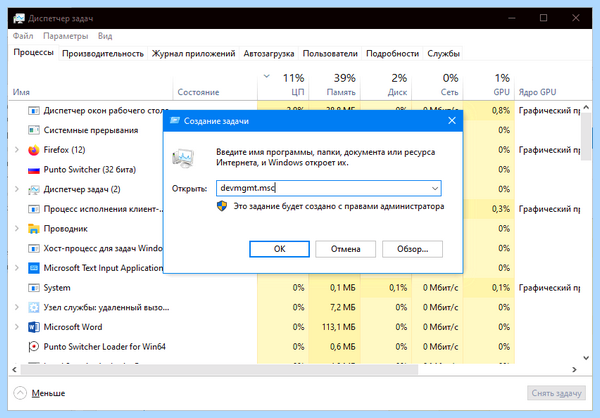Click the computer illustration in the run dialog

(183, 158)
